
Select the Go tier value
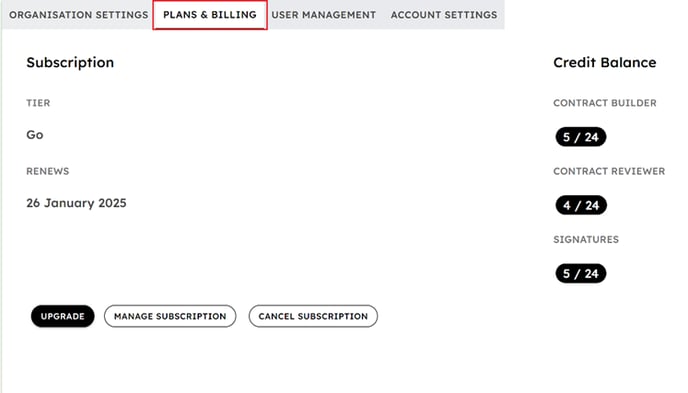[x=35, y=135]
